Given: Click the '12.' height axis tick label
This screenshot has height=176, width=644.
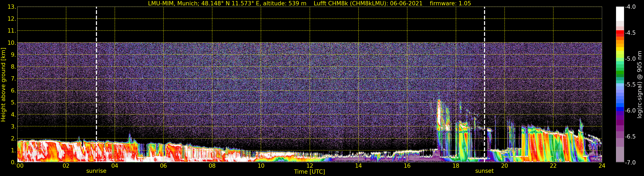Looking at the screenshot, I should click(x=12, y=19).
